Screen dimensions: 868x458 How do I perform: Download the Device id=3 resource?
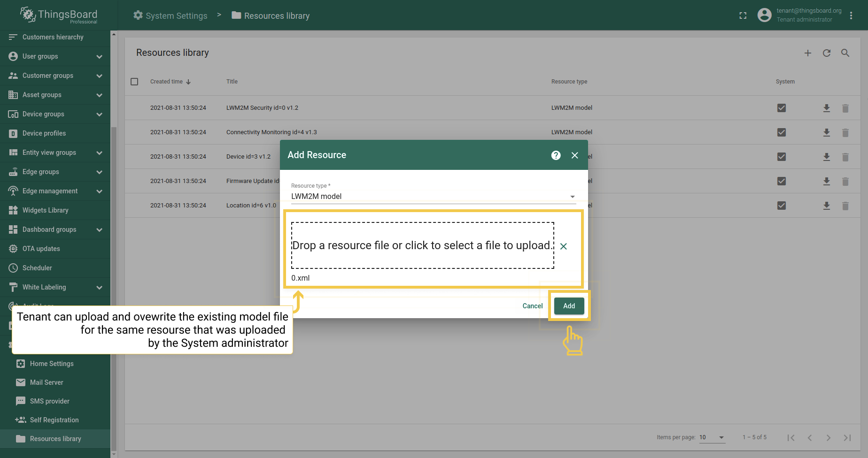pos(827,157)
